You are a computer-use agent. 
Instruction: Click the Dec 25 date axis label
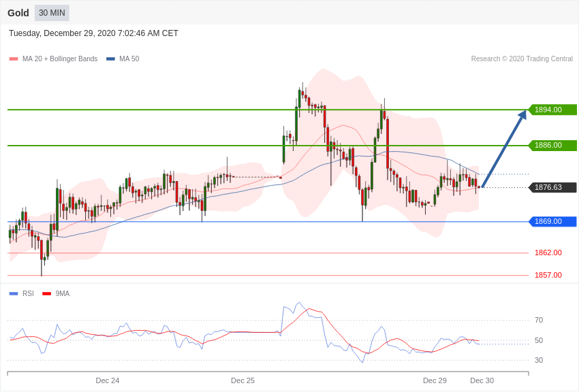point(242,380)
